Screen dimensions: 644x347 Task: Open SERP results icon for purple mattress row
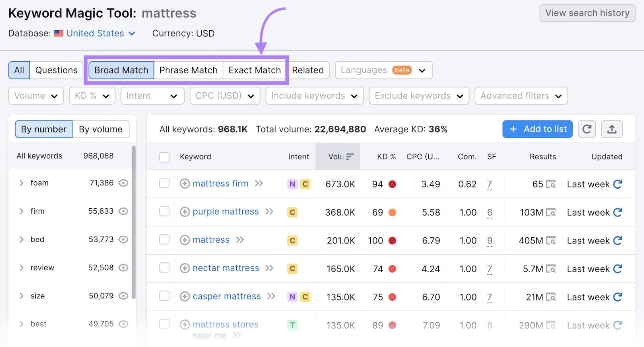click(551, 213)
